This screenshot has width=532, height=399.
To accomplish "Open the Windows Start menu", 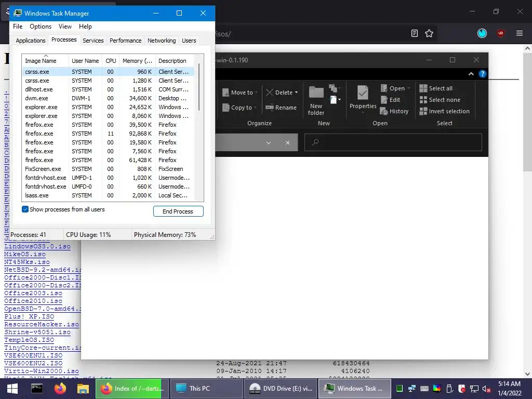I will [x=12, y=389].
